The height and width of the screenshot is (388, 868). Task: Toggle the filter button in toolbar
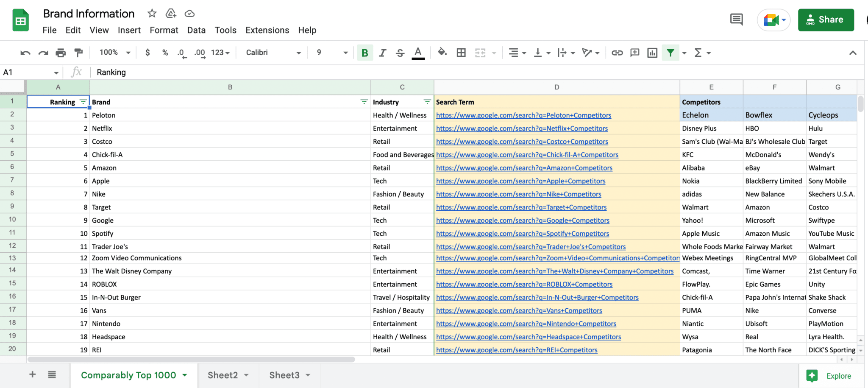click(670, 53)
